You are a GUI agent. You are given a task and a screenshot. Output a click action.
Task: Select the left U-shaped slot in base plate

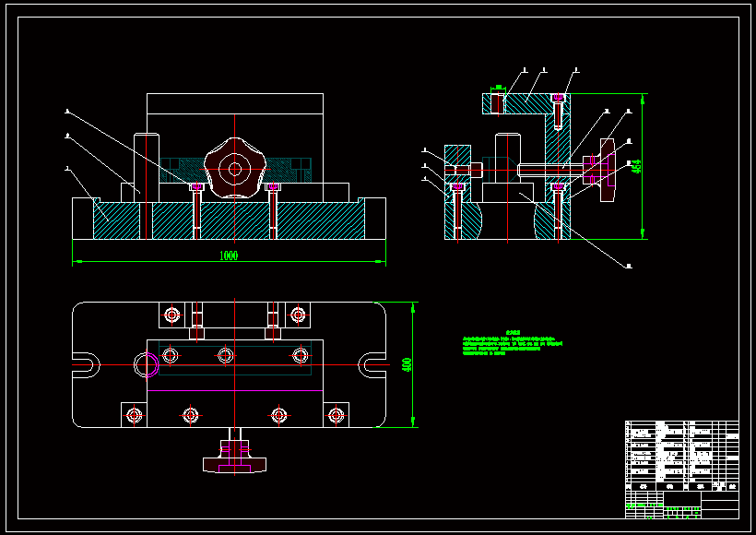[86, 364]
